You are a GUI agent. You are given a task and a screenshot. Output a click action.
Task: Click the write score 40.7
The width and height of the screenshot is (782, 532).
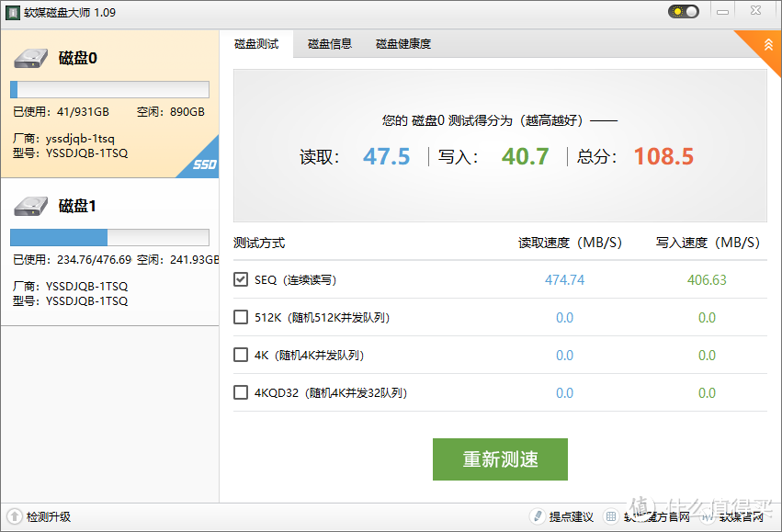pos(525,156)
